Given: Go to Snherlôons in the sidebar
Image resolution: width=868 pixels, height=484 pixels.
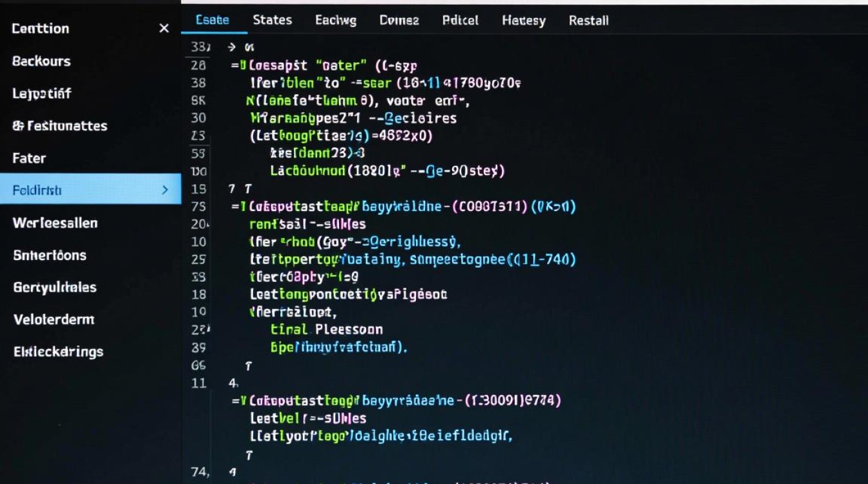Looking at the screenshot, I should (50, 256).
